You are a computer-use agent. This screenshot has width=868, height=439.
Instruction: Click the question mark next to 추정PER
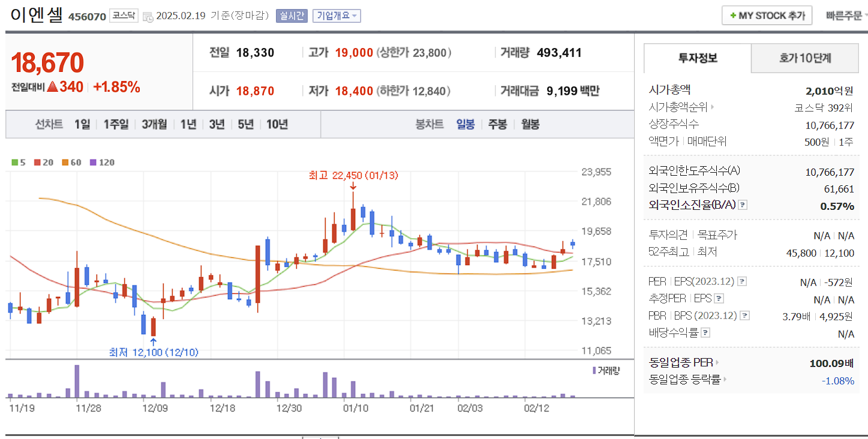point(718,299)
